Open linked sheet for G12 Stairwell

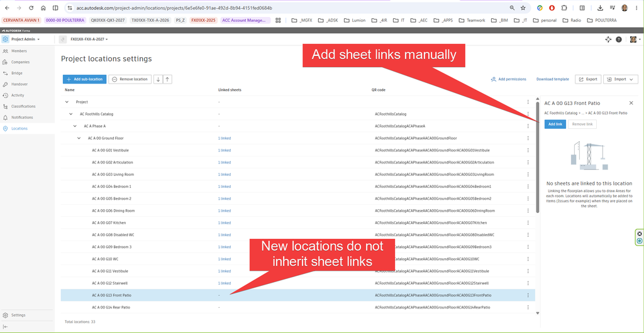pyautogui.click(x=225, y=283)
